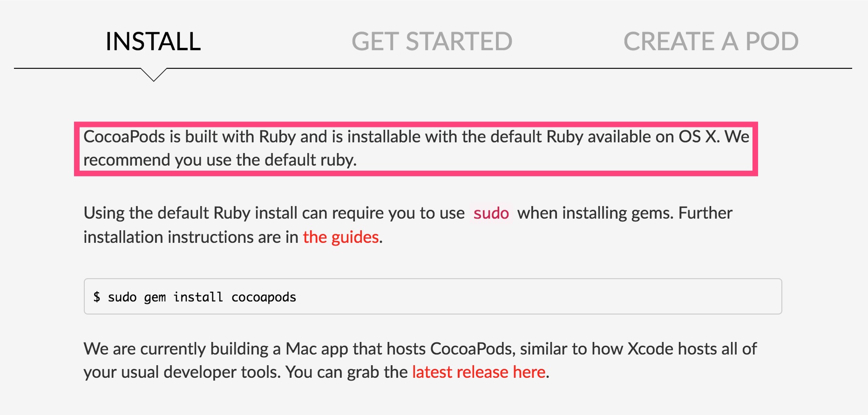
Task: Select the CREATE A POD tab
Action: 711,41
